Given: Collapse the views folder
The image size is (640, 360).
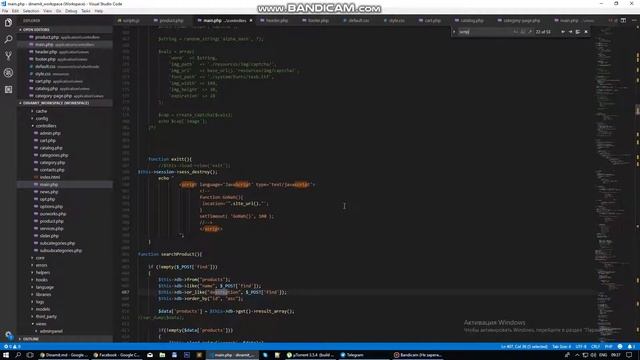Looking at the screenshot, I should (41, 324).
